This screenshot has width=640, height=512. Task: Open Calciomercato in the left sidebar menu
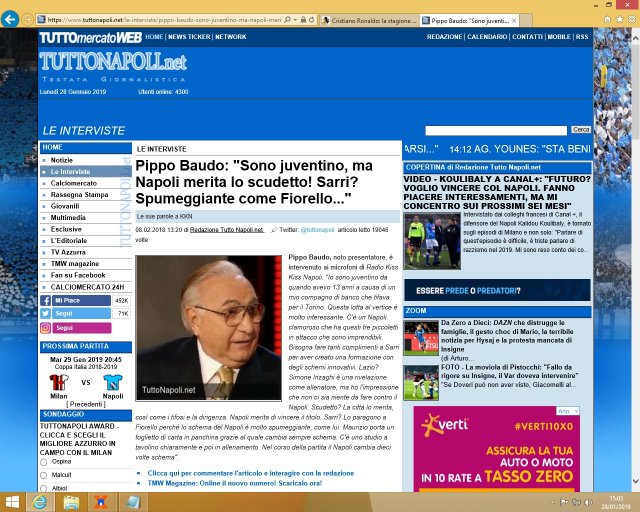click(x=73, y=183)
